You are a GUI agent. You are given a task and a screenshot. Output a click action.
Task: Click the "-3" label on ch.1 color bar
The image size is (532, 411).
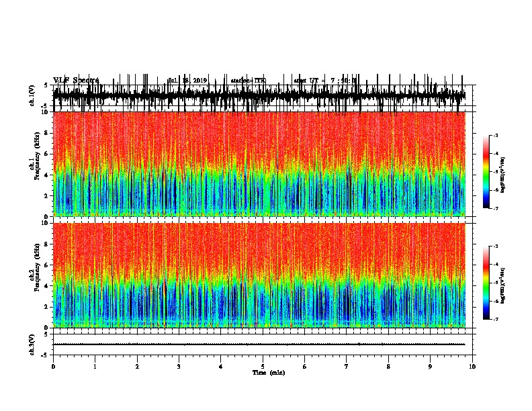click(496, 135)
